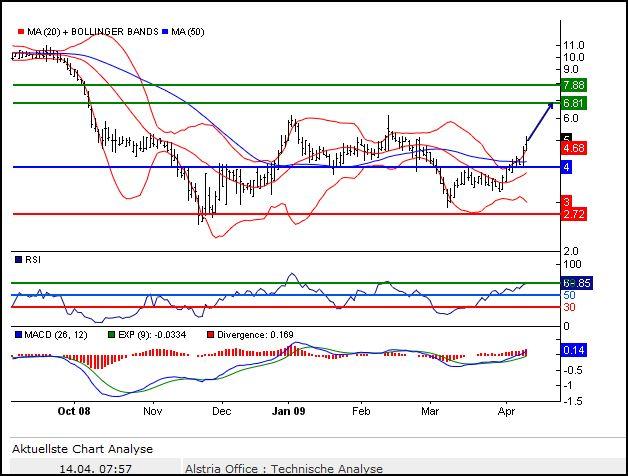Click the 7.88 green resistance price label
Viewport: 628px width, 476px height.
(574, 85)
